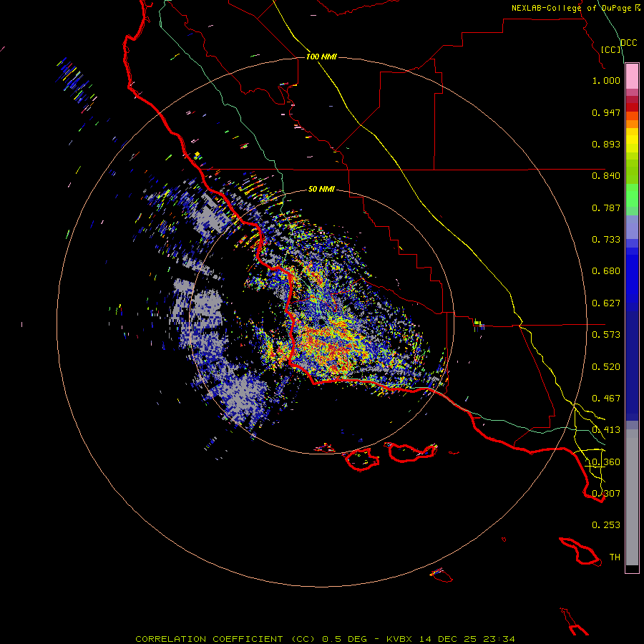Click the 23:34 timestamp in caption
The width and height of the screenshot is (644, 644).
[x=500, y=639]
